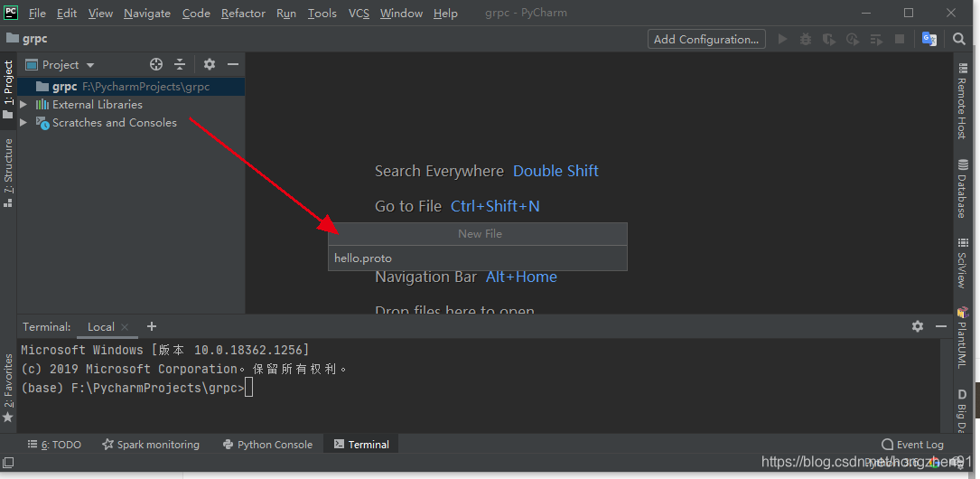
Task: Click the Debug bug icon
Action: [x=806, y=39]
